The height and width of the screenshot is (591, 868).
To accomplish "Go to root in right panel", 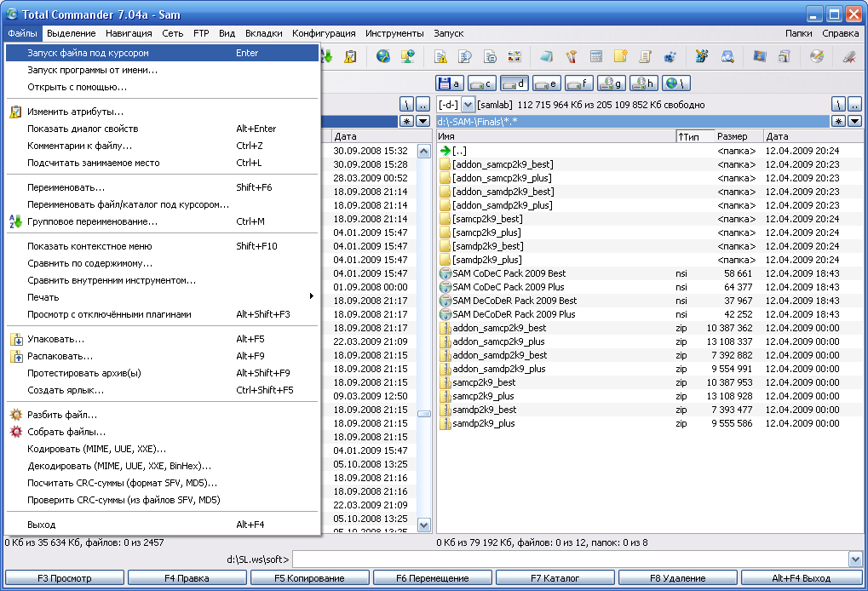I will pos(838,104).
